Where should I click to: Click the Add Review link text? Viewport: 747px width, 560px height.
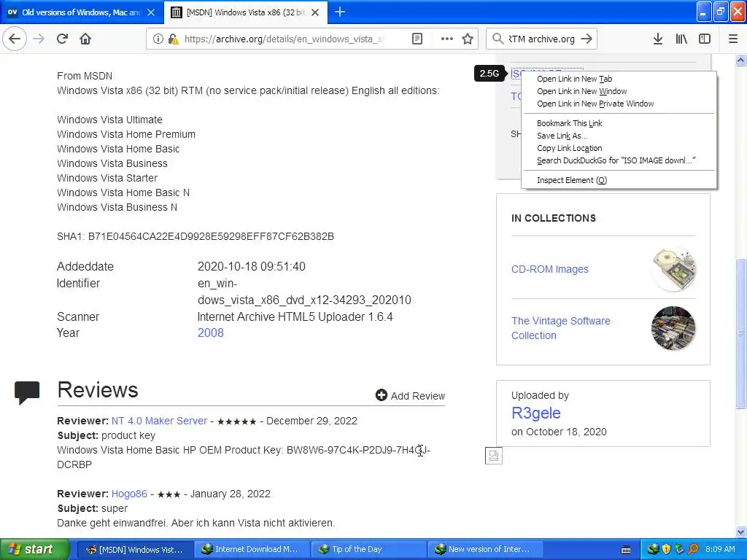click(417, 396)
